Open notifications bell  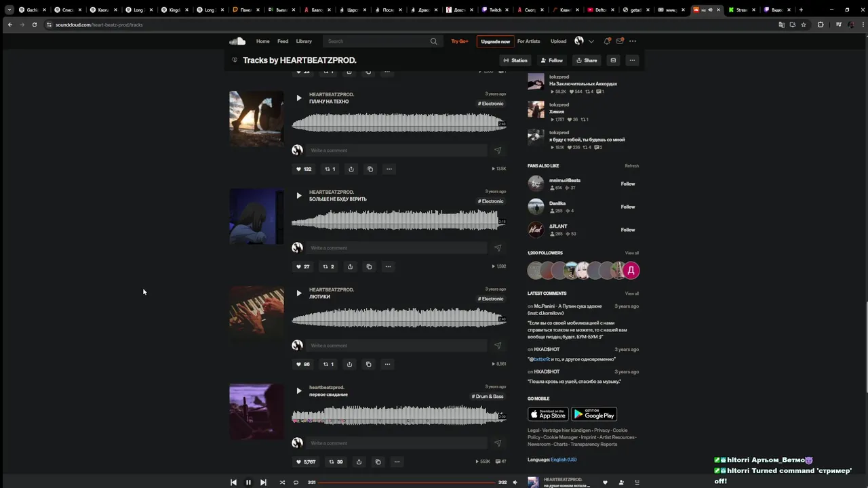click(x=608, y=41)
